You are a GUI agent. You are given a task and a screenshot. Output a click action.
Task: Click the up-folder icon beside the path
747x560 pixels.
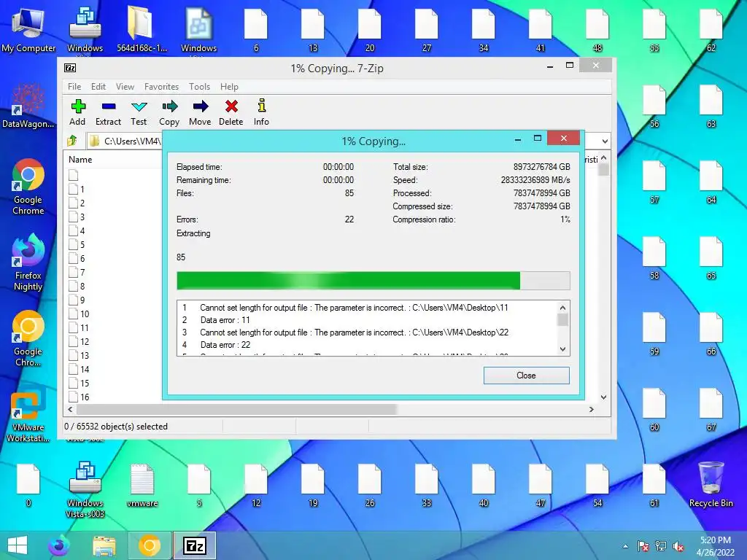pyautogui.click(x=72, y=141)
